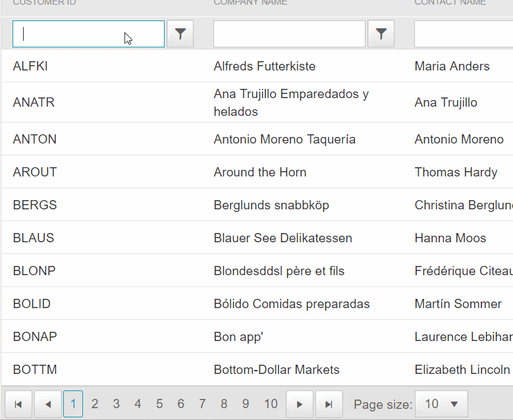Click contact Martín Sommer
The image size is (513, 420).
(458, 304)
